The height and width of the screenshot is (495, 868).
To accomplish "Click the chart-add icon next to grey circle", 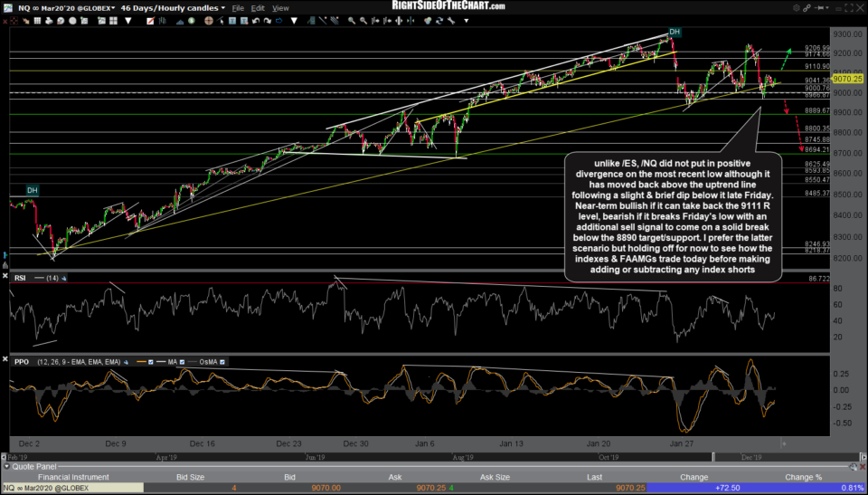I will [83, 21].
